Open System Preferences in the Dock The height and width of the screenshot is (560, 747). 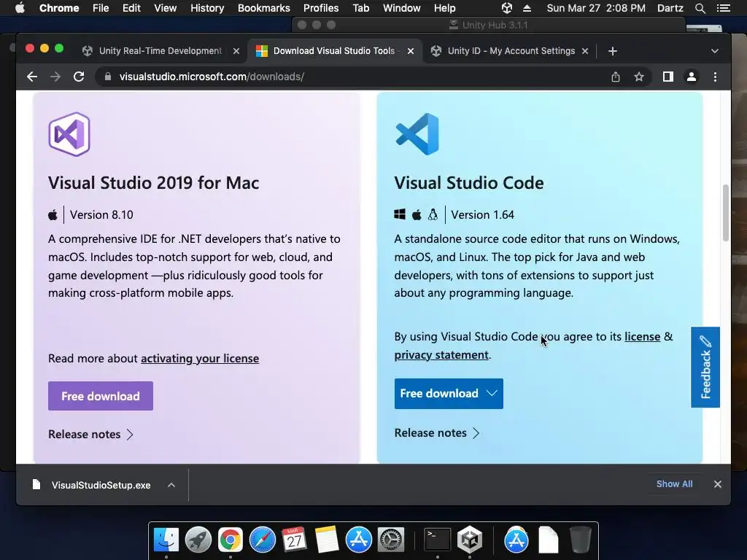pyautogui.click(x=391, y=540)
